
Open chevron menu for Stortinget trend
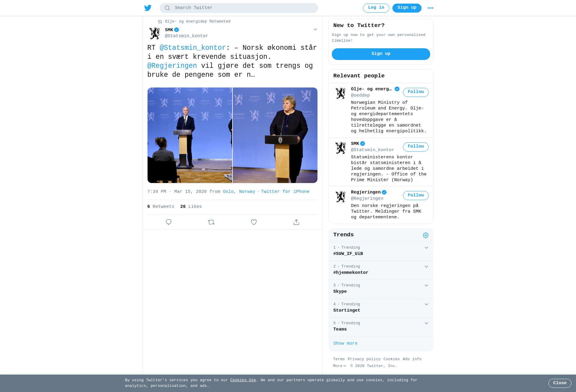426,304
